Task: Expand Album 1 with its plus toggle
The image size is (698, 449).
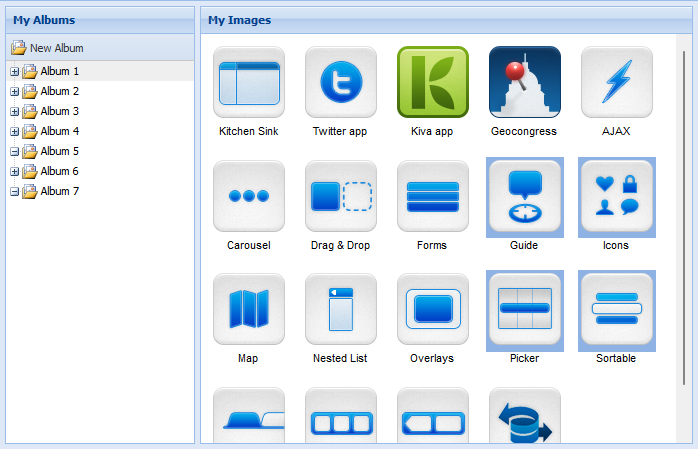Action: coord(14,72)
